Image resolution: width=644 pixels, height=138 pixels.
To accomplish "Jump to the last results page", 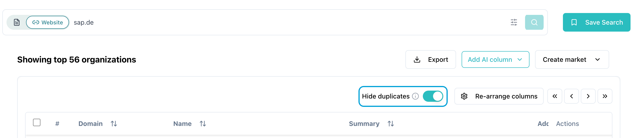I will 605,96.
